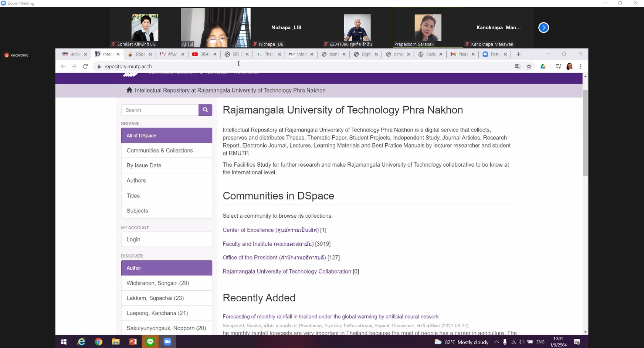Filter by author Wichiranon, Songsiri (29)
The image size is (644, 348).
pyautogui.click(x=167, y=283)
